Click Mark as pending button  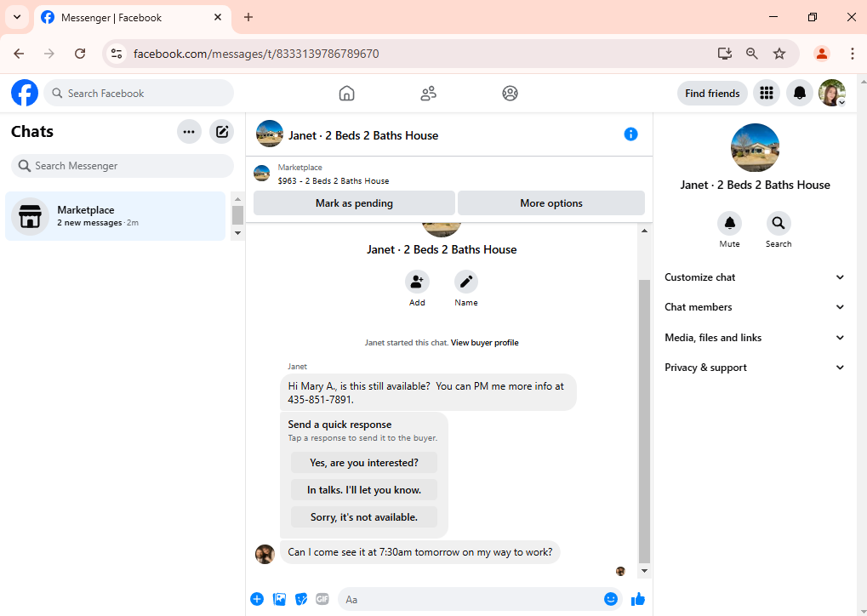354,203
